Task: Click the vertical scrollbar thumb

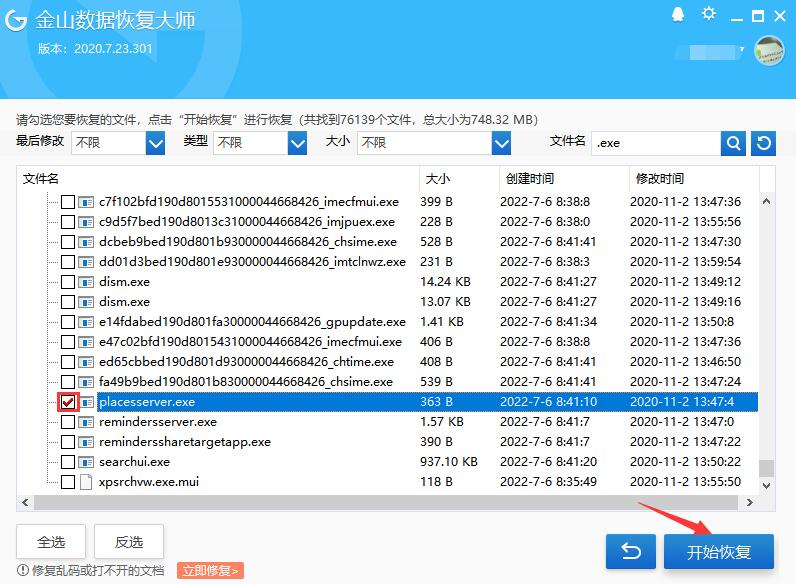Action: [x=767, y=468]
